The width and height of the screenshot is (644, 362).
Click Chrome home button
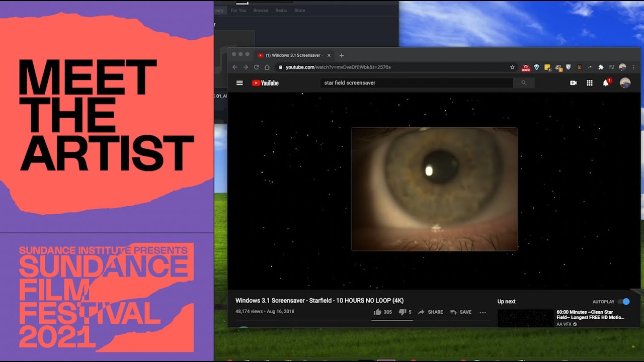(x=267, y=67)
